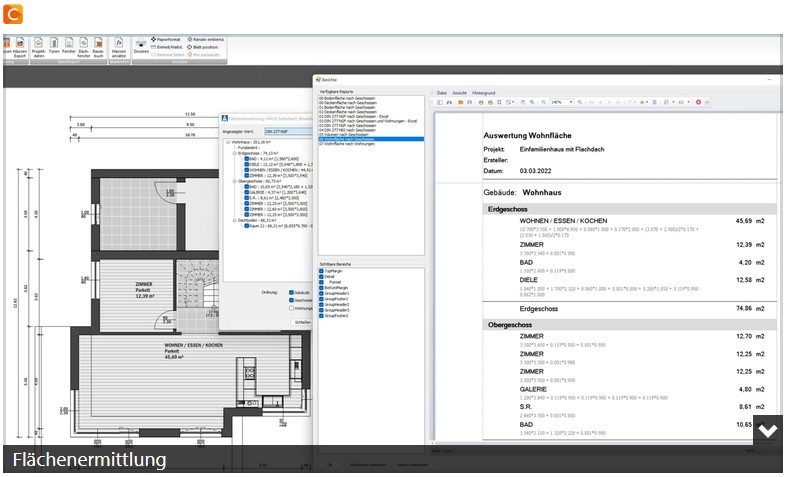Open the Massenansätze fx icon
The image size is (786, 477).
[119, 47]
